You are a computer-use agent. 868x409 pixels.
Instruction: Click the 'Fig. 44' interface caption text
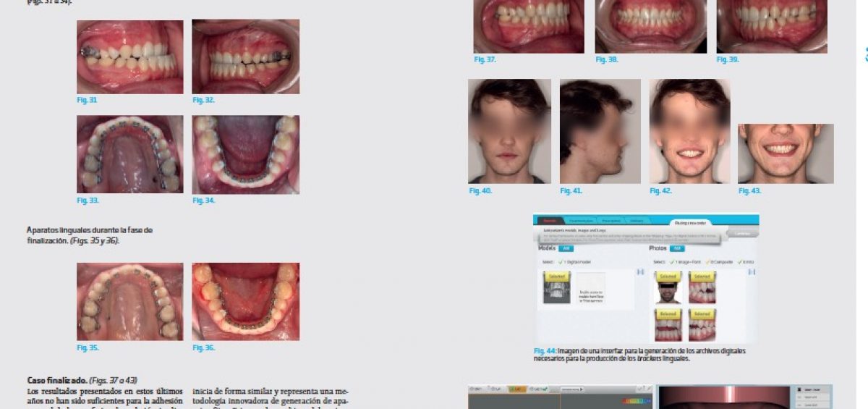click(640, 355)
